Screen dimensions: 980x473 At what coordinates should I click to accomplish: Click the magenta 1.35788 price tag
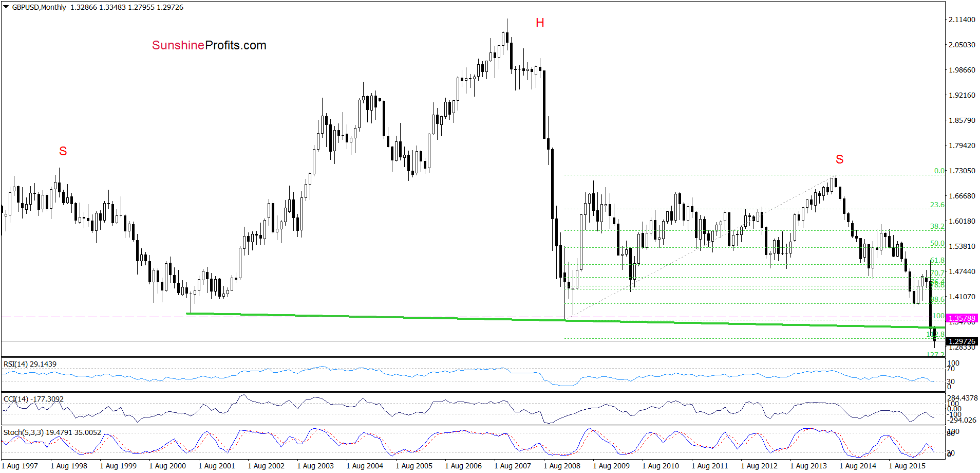[962, 318]
